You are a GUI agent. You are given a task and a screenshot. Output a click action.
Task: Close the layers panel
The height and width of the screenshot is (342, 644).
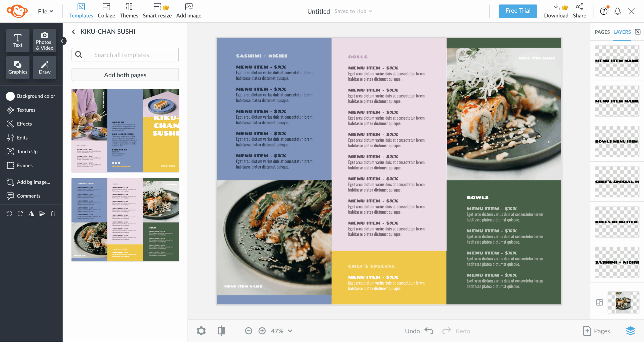click(x=638, y=32)
